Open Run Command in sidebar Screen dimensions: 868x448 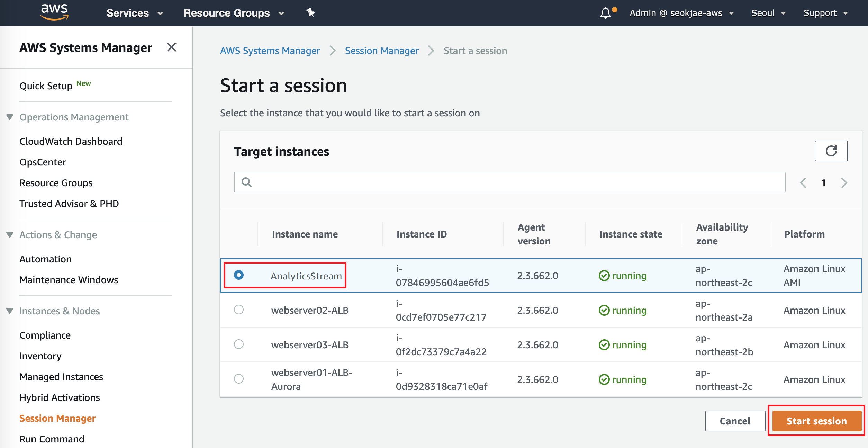pyautogui.click(x=52, y=439)
